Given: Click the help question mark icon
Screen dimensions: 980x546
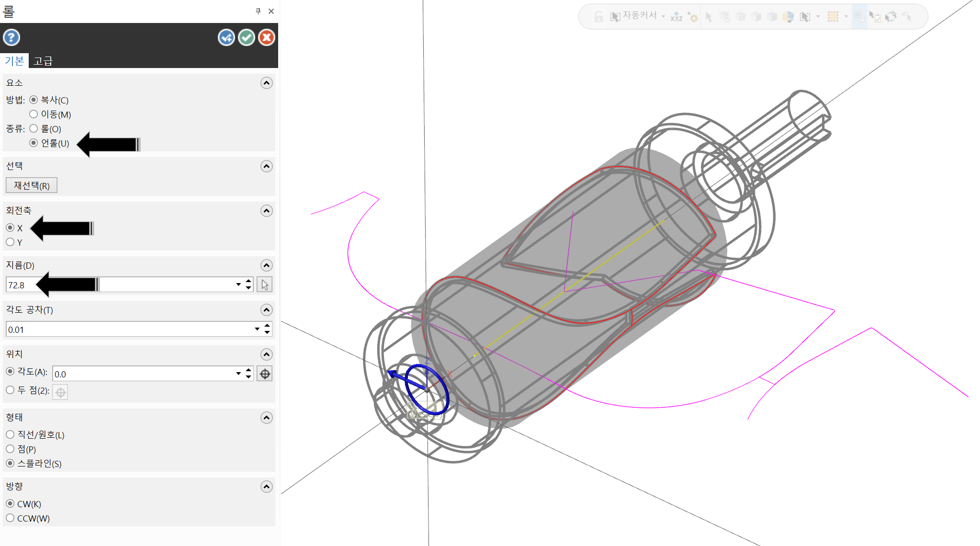Looking at the screenshot, I should click(11, 37).
